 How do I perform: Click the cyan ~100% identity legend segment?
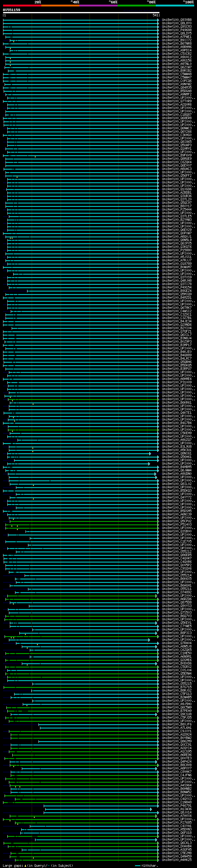point(175,6)
